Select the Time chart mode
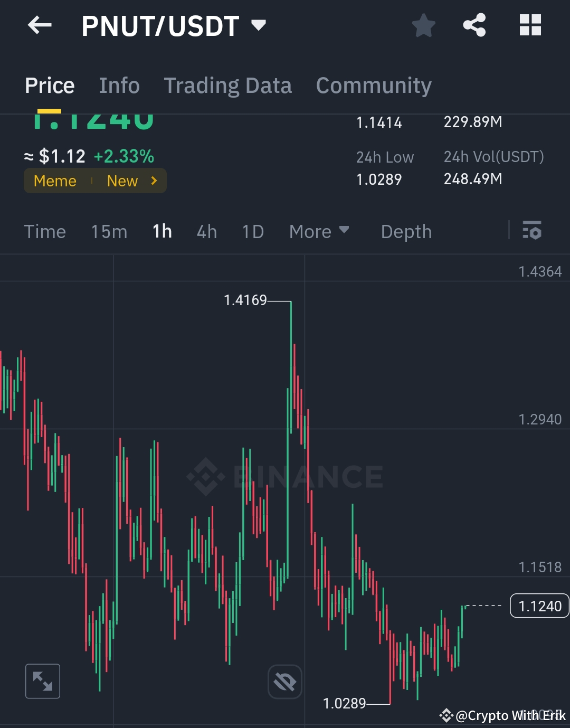This screenshot has width=570, height=728. click(x=45, y=231)
